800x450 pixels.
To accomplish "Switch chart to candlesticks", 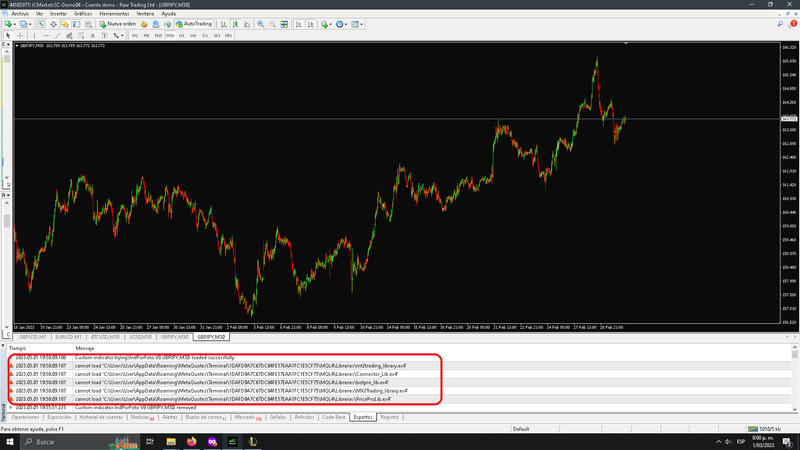I will pyautogui.click(x=235, y=24).
